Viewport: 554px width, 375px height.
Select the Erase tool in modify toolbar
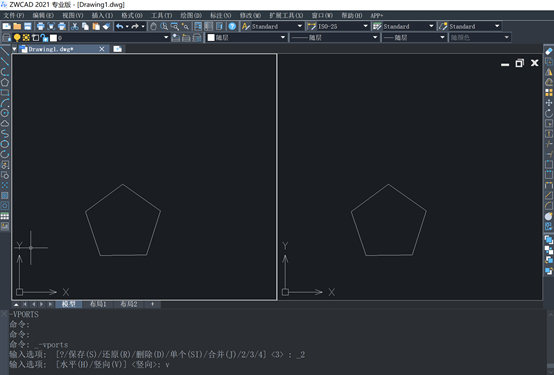point(549,51)
